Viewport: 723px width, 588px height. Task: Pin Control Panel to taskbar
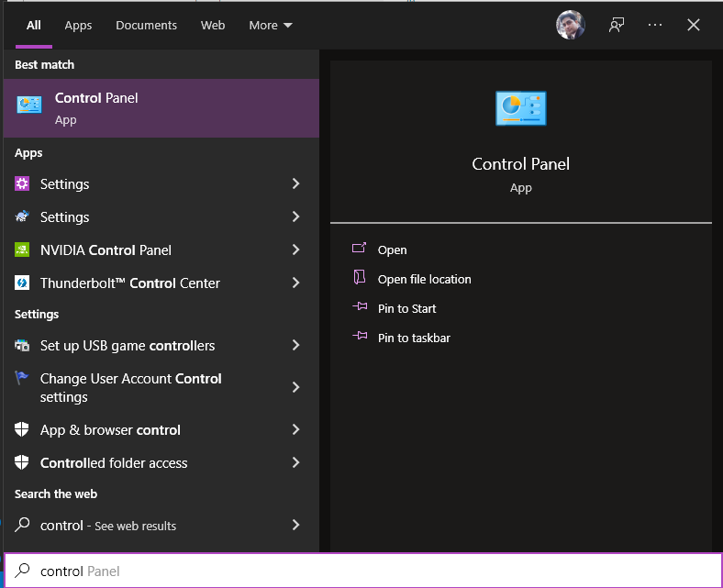414,338
